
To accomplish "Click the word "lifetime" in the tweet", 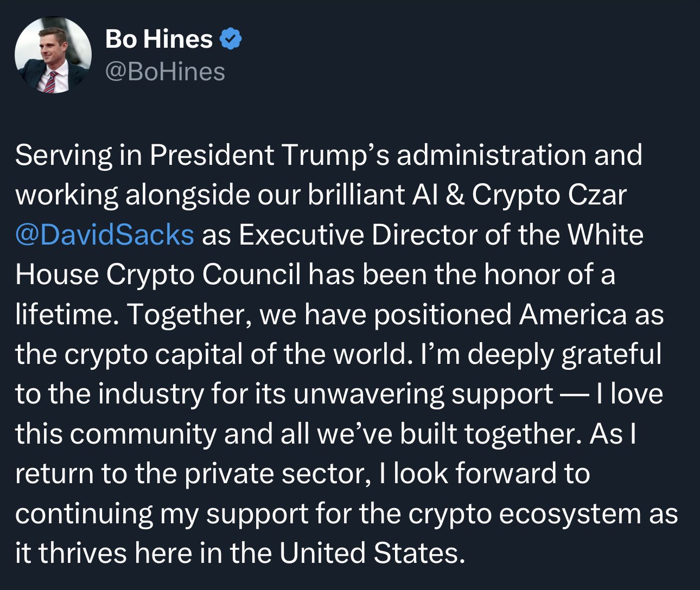I will pos(65,315).
